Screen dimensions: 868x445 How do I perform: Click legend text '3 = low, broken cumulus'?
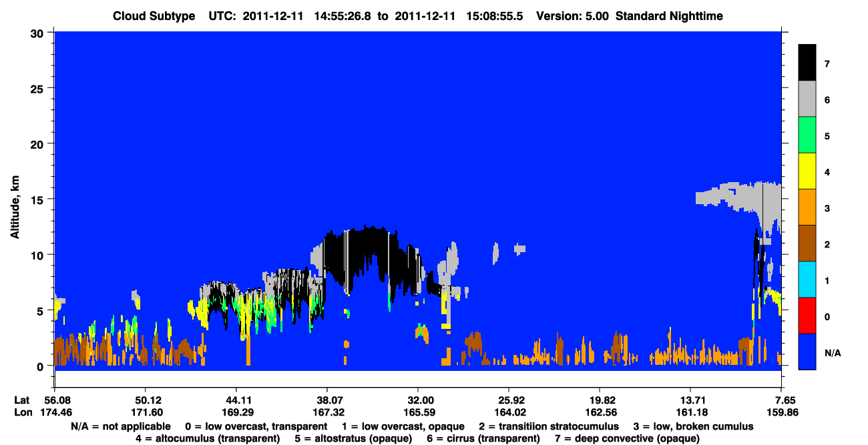694,426
